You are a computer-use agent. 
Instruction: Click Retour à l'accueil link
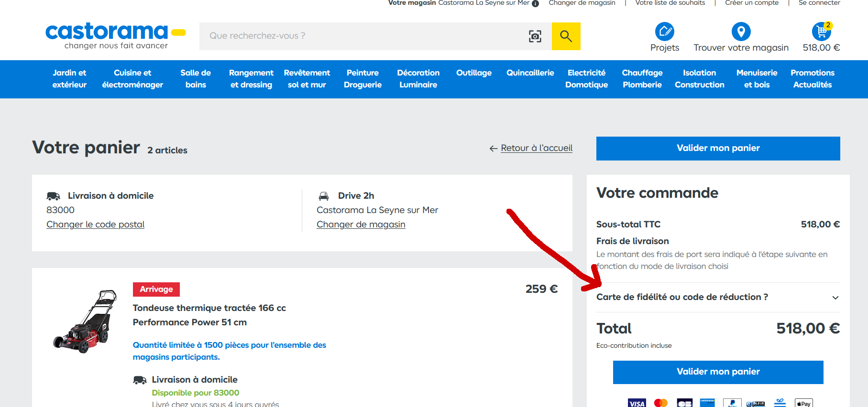[x=537, y=149]
